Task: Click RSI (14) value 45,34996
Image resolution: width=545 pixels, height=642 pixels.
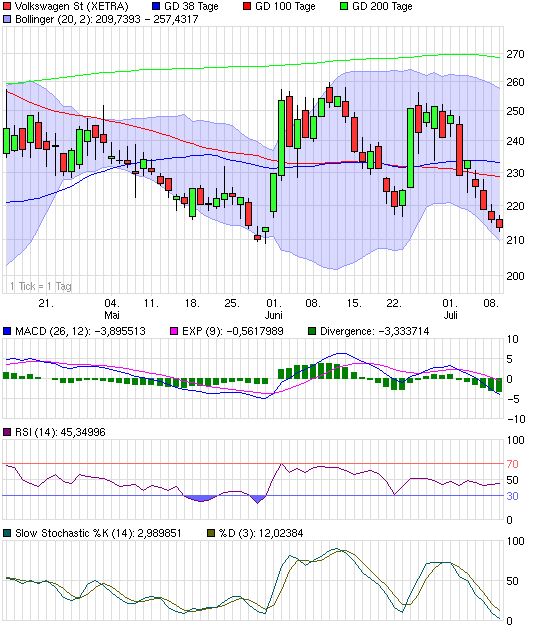Action: 83,432
